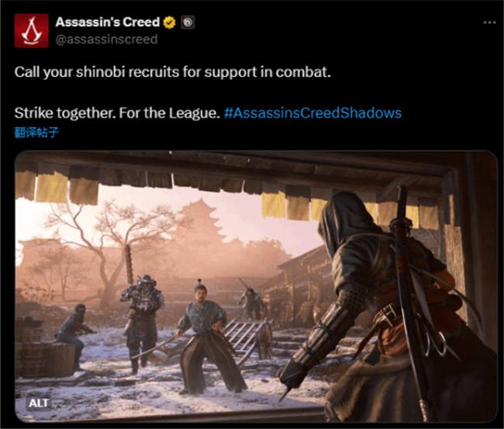Open the three-dot more options menu
Viewport: 504px width, 429px height.
pos(489,22)
